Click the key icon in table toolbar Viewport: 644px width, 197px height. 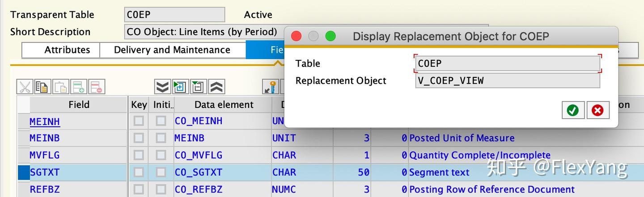click(x=270, y=86)
